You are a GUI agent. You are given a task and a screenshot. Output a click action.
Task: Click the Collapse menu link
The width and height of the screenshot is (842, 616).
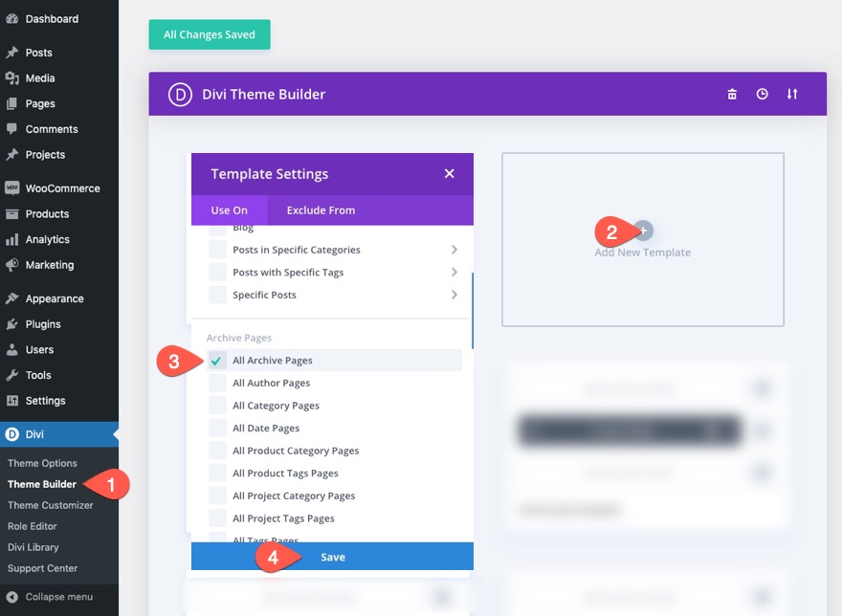pyautogui.click(x=59, y=597)
